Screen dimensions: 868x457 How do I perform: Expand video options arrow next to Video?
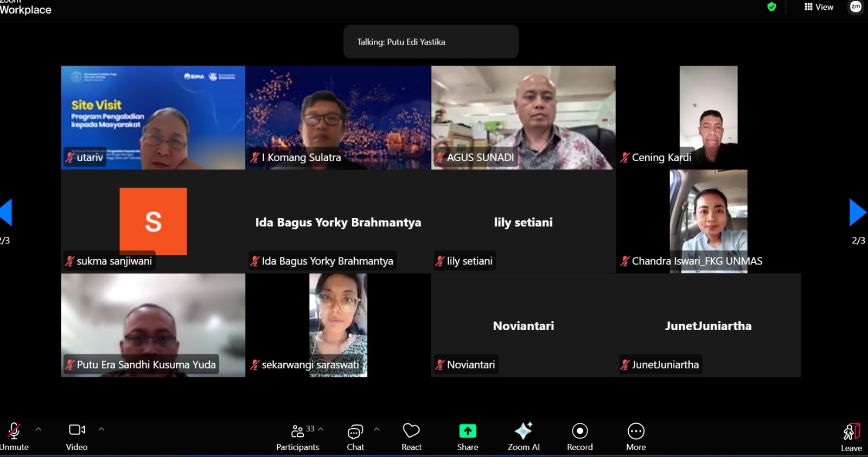[101, 429]
